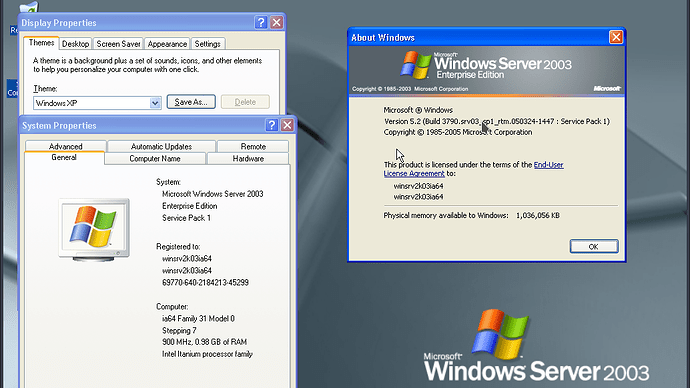
Task: Open the End-User License Agreement link
Action: [x=473, y=169]
